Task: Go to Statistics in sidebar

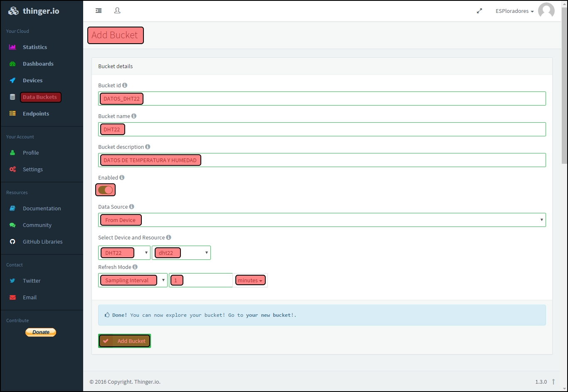Action: 35,47
